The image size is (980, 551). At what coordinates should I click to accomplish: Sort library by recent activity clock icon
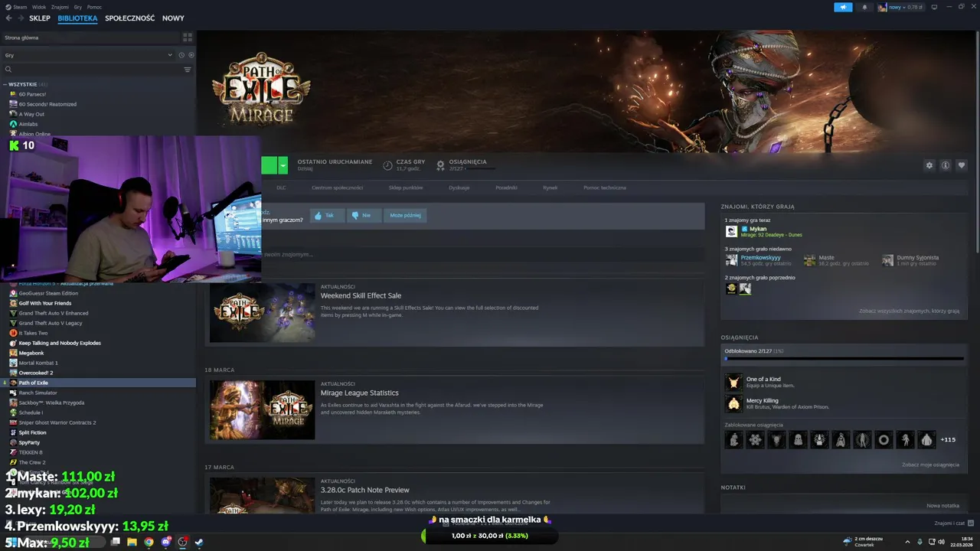[181, 55]
